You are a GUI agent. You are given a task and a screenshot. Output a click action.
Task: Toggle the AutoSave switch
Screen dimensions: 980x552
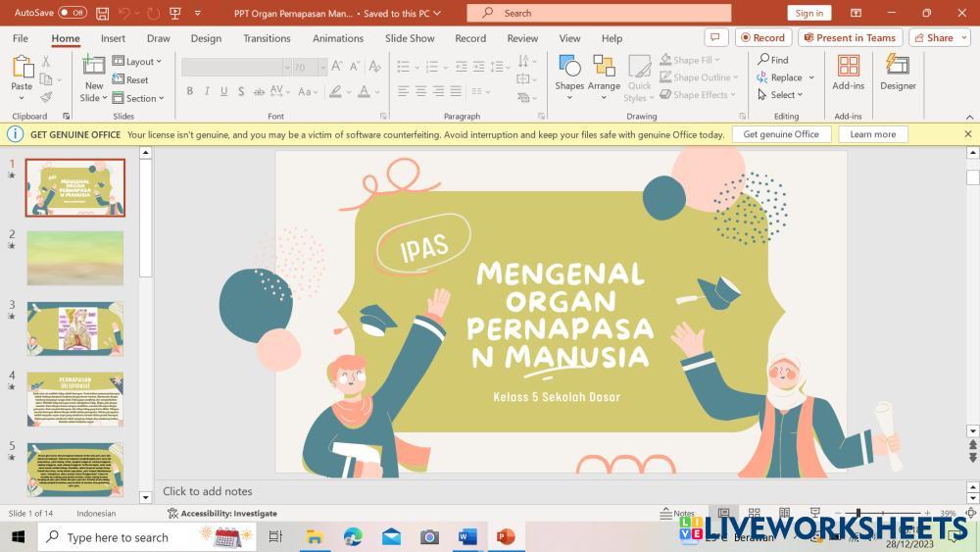pos(73,13)
